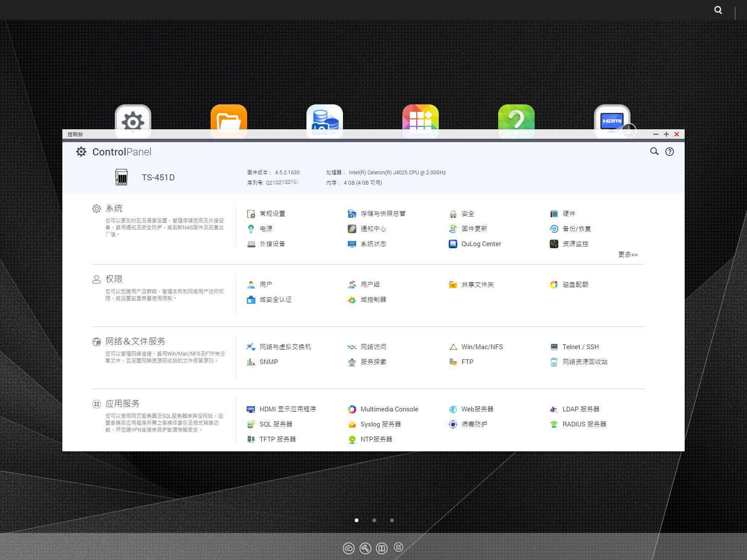Open the Firmware Update (固件更新) item
Screen dimensions: 747x560
tap(474, 228)
